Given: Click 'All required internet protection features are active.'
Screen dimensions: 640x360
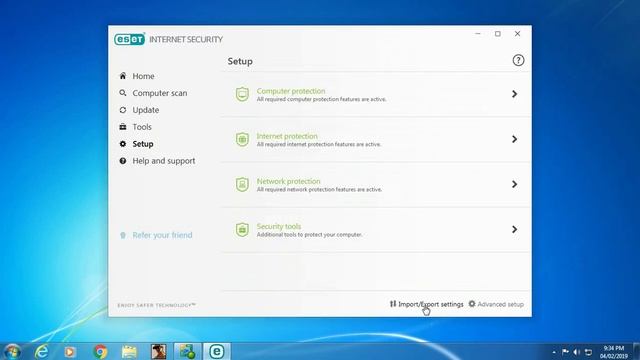Looking at the screenshot, I should [x=319, y=144].
